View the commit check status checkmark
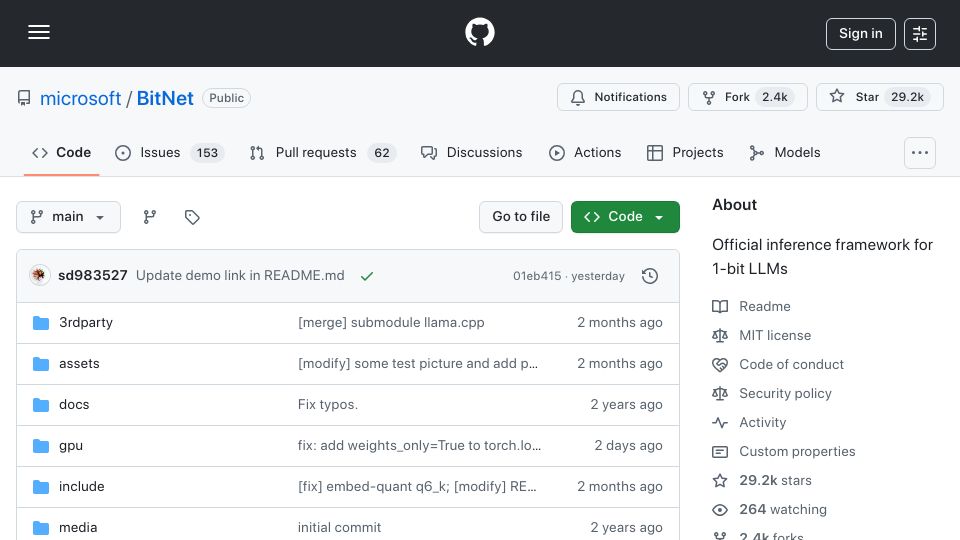Image resolution: width=960 pixels, height=540 pixels. coord(367,276)
